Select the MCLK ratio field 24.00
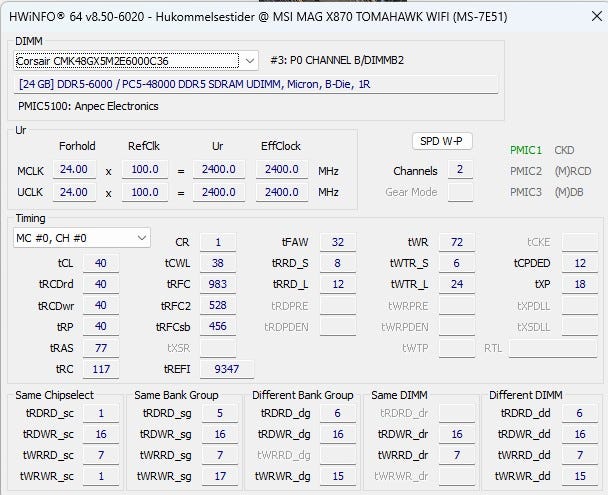 74,169
